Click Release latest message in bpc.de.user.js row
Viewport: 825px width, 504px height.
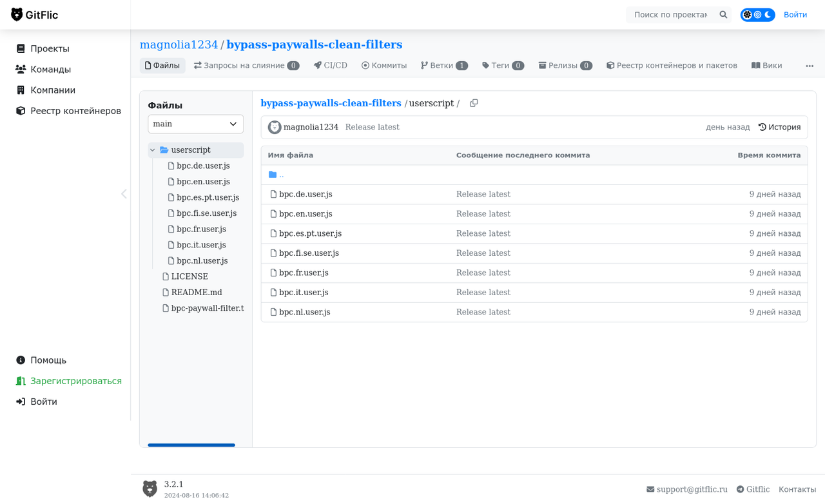click(x=483, y=194)
